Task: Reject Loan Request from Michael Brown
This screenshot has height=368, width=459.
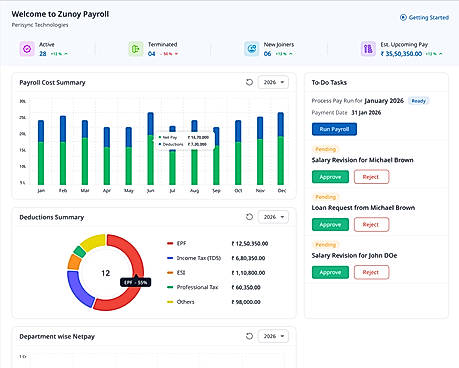Action: [x=371, y=224]
